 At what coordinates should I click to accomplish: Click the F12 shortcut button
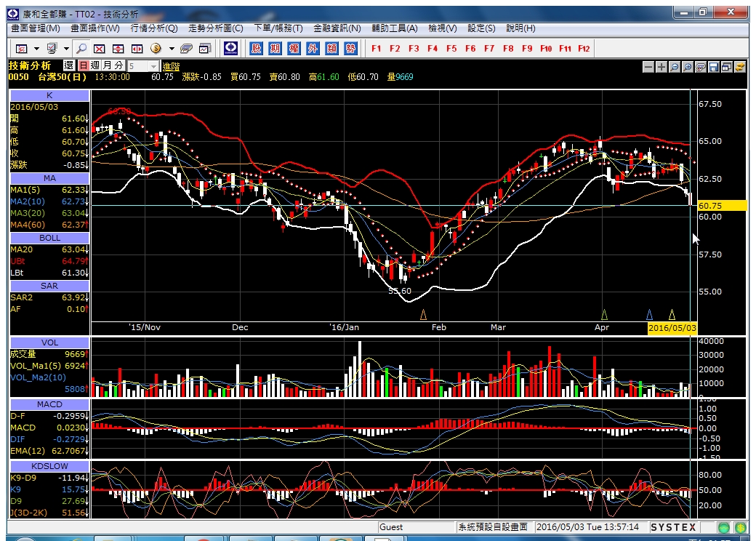click(x=584, y=48)
